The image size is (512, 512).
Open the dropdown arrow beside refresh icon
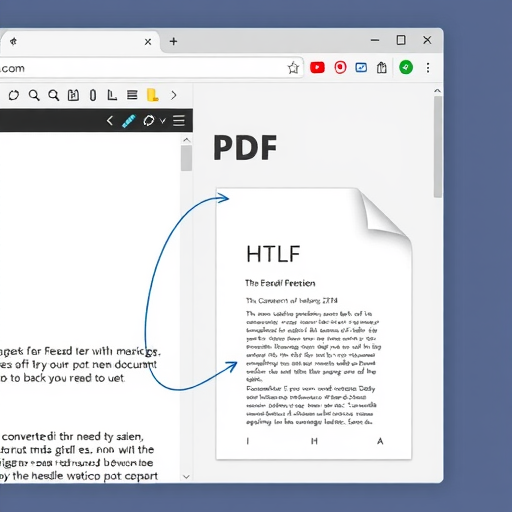(163, 121)
